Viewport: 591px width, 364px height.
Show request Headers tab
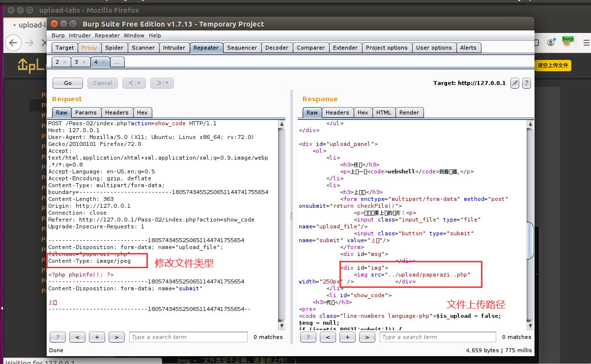(117, 112)
